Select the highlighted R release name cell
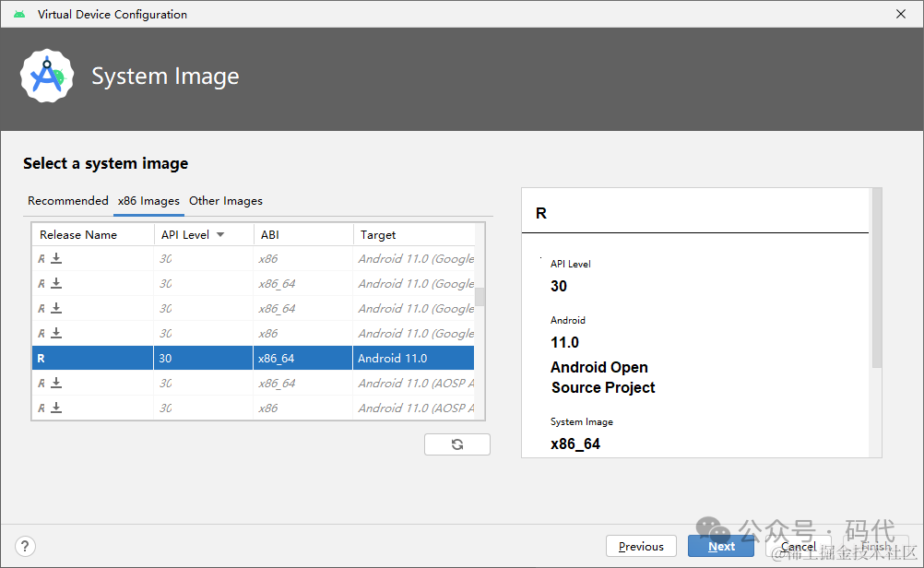924x568 pixels. 93,359
